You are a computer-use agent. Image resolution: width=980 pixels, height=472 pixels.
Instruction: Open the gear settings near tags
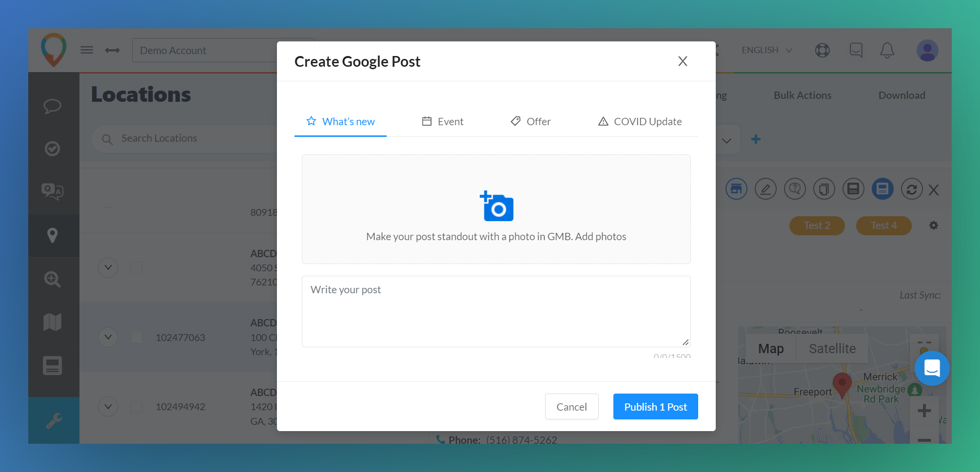point(934,226)
